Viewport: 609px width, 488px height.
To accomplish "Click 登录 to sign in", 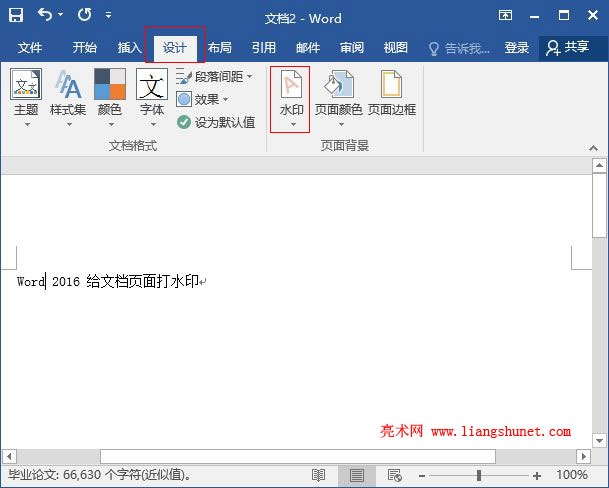I will (x=517, y=48).
